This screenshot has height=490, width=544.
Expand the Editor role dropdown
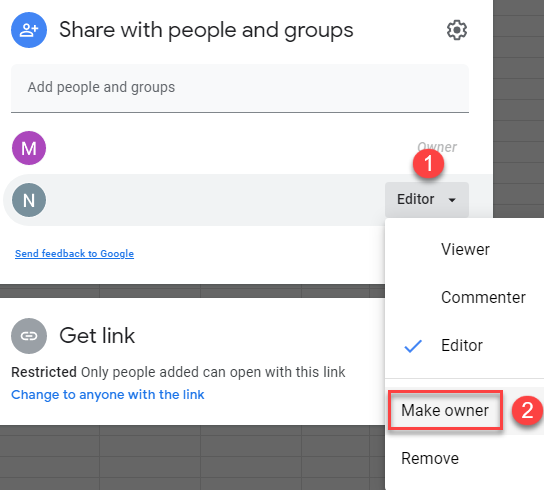coord(427,200)
